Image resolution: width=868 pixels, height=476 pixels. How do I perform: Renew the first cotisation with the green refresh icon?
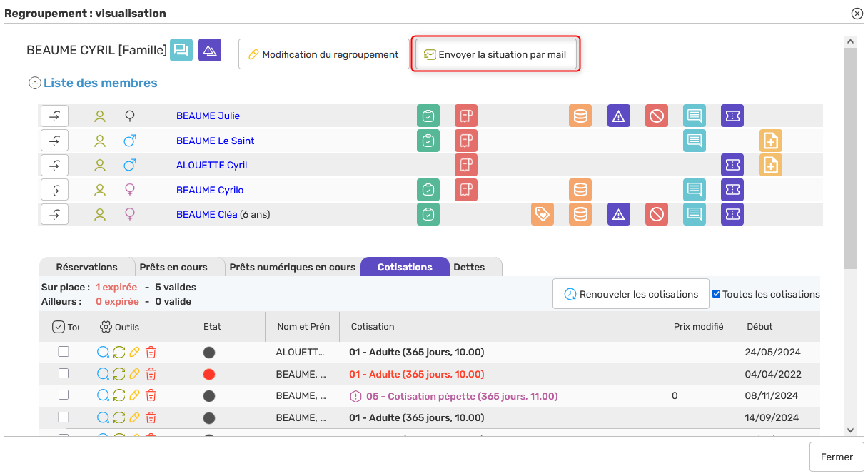(117, 351)
